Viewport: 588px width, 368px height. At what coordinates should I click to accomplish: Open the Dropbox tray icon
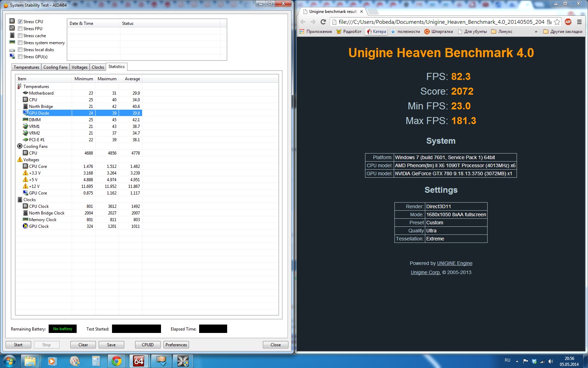(x=534, y=361)
